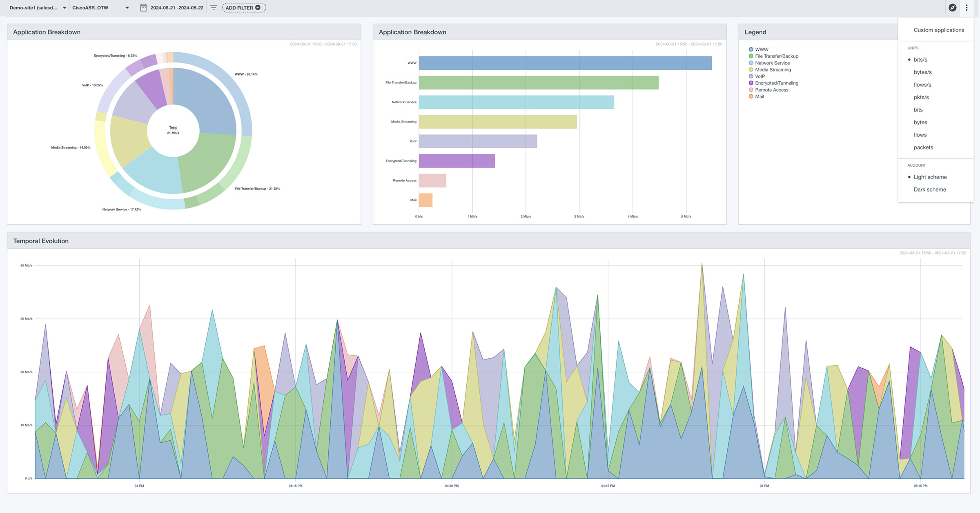Click the WWW bar in bar chart
The height and width of the screenshot is (513, 980).
(565, 63)
